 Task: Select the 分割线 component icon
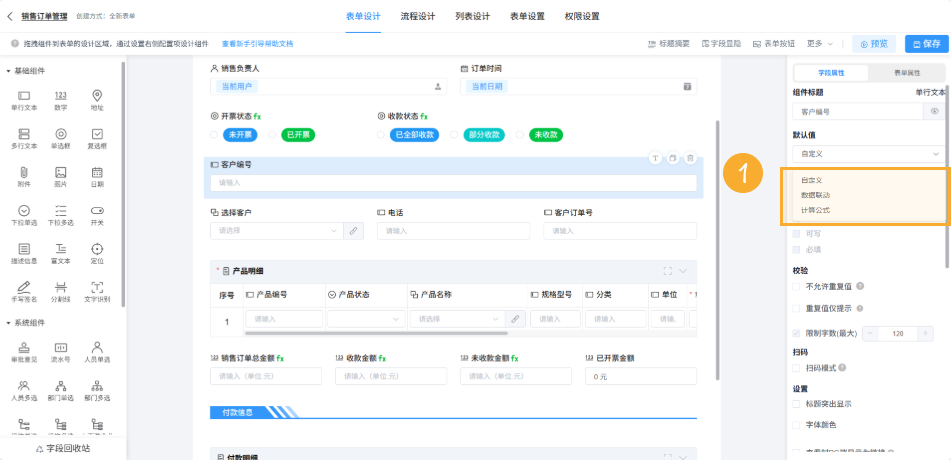[x=61, y=287]
